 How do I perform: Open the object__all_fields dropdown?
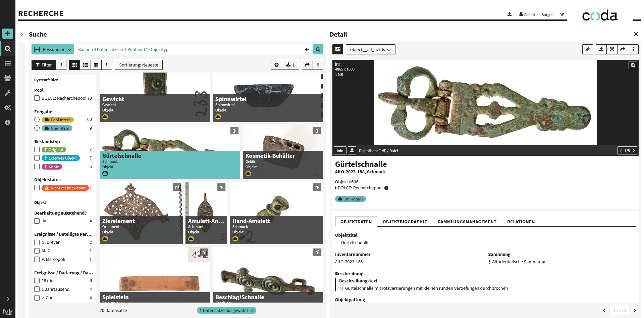370,49
